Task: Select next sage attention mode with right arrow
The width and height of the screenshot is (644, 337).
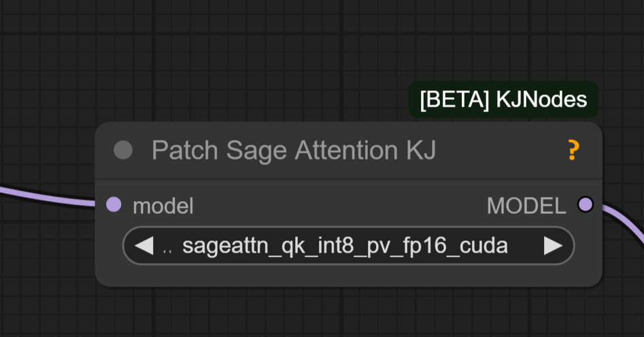Action: [554, 245]
